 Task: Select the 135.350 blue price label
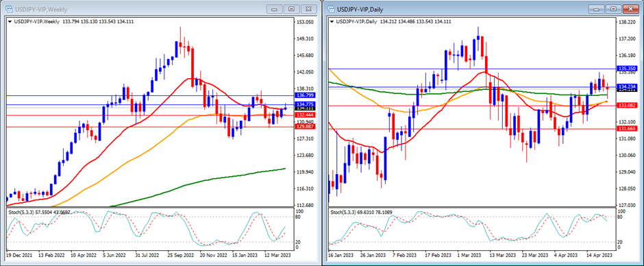click(627, 69)
